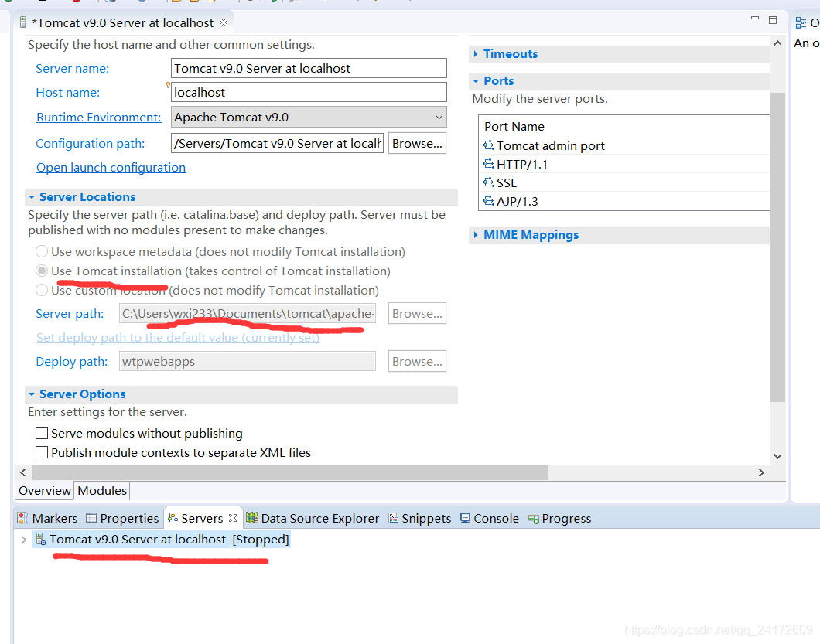Open the Runtime Environment link
Screen dimensions: 820x644
[99, 117]
